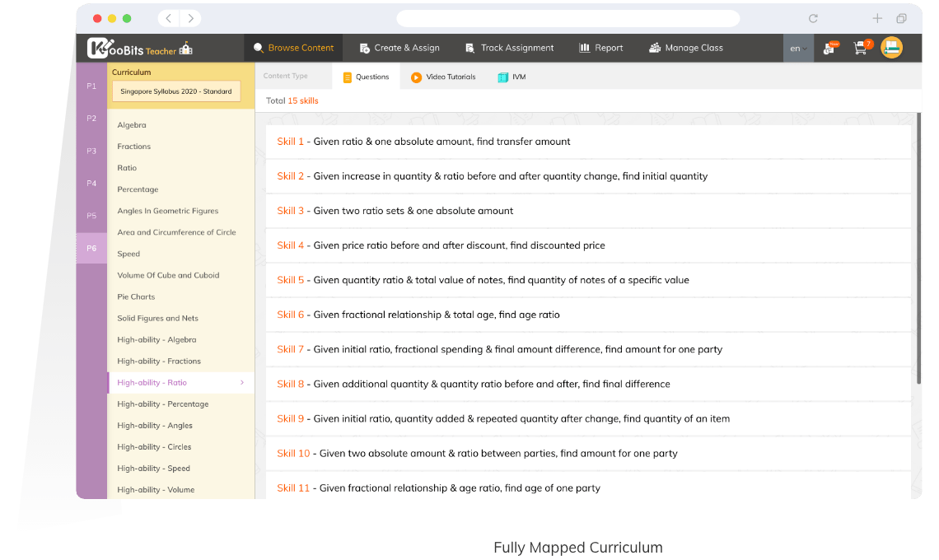Select grade level P3

[91, 151]
